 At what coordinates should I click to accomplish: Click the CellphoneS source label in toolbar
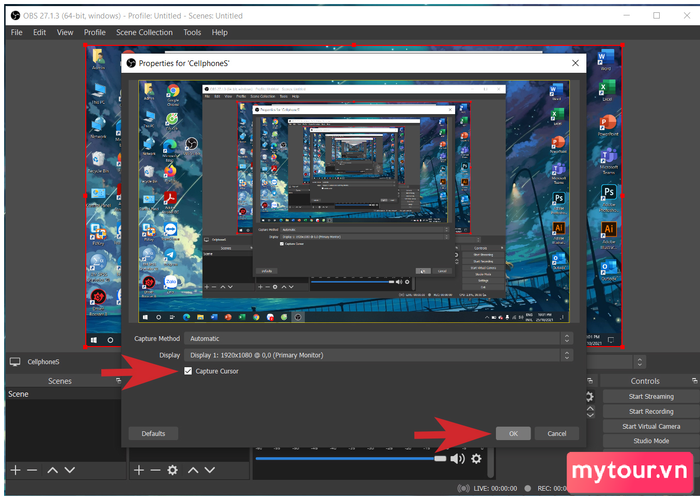coord(43,362)
